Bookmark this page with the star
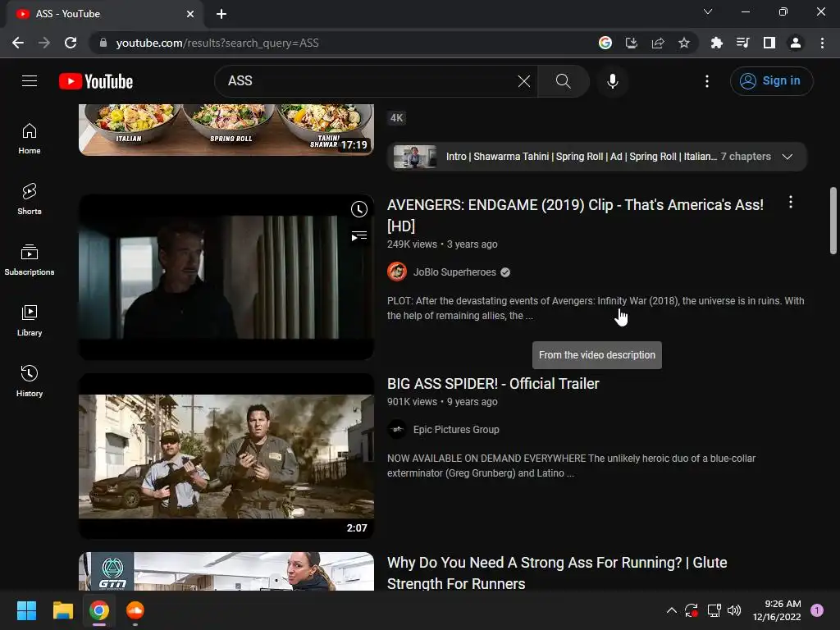Viewport: 840px width, 630px height. 683,43
